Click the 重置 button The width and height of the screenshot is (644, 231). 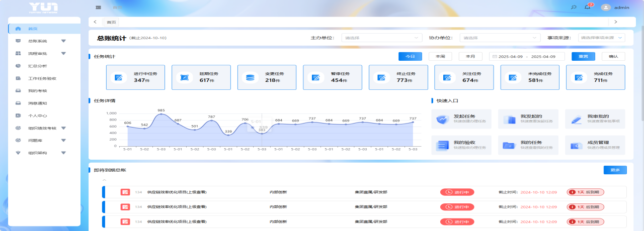[583, 56]
